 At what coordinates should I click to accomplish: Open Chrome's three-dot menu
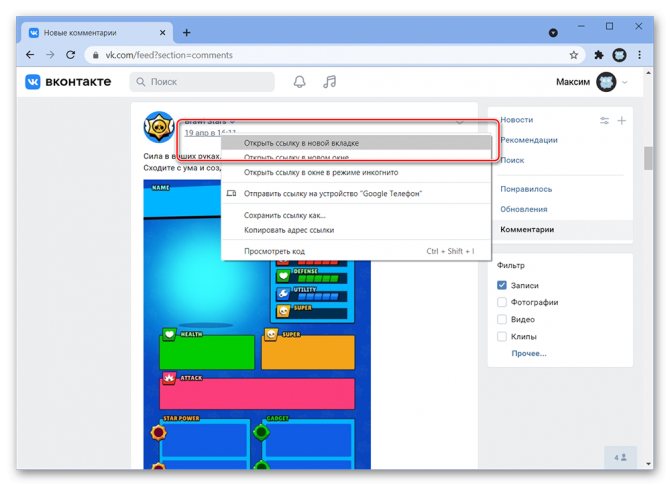click(639, 55)
